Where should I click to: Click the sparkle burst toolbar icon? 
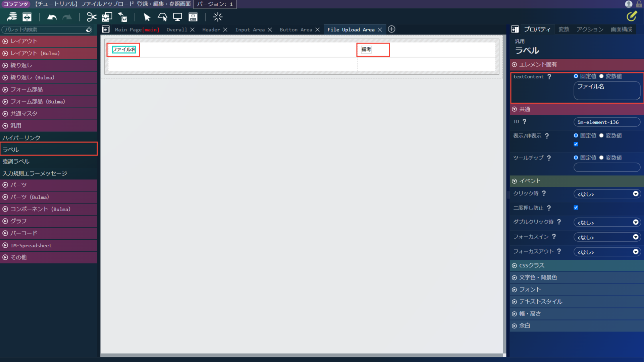[x=218, y=17]
